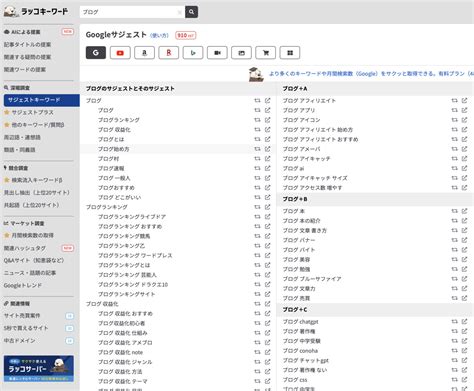Open サイト売買案件 in sidebar
Screen dimensions: 474x391
click(22, 316)
